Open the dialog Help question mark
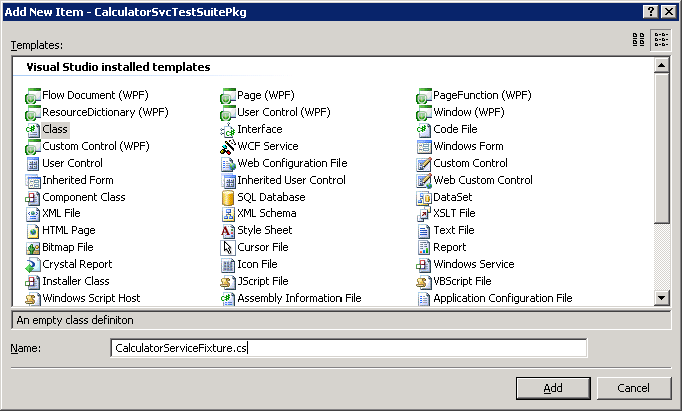 point(650,12)
